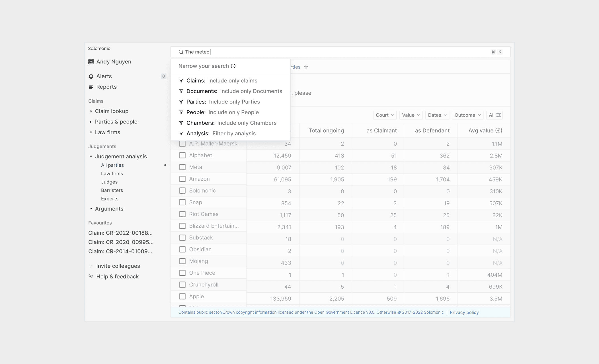Click Andy Nguyen's avatar picture
599x364 pixels.
pyautogui.click(x=91, y=62)
